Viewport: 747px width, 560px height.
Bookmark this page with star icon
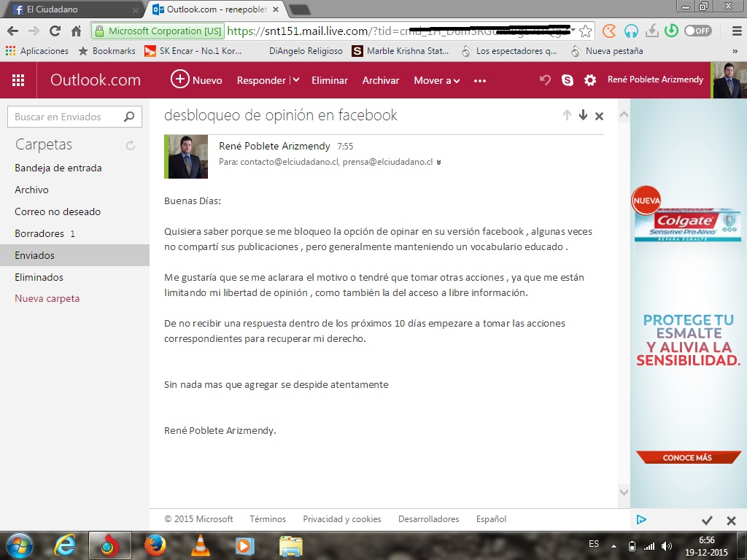[x=585, y=31]
